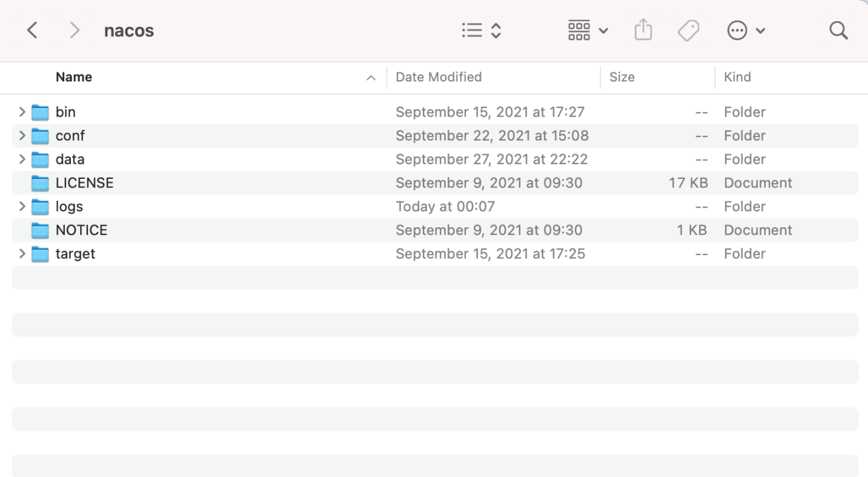The image size is (868, 477).
Task: Select the conf folder icon
Action: tap(40, 136)
